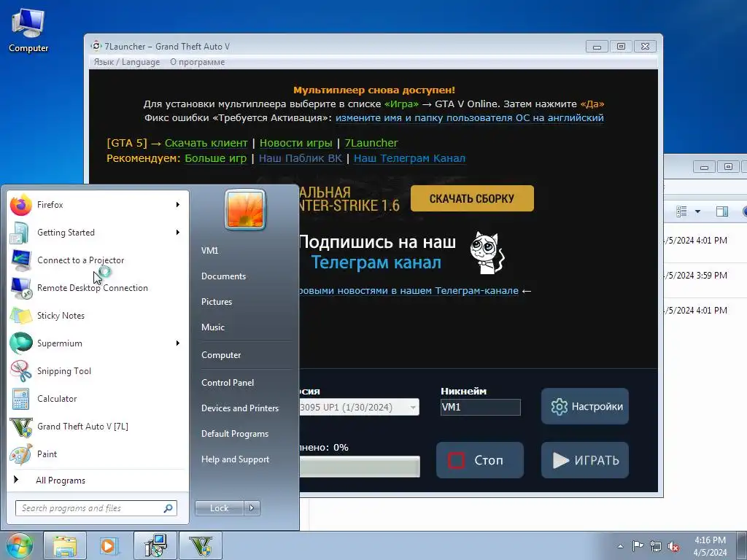The width and height of the screenshot is (747, 560).
Task: Click the user account picture
Action: [x=245, y=209]
